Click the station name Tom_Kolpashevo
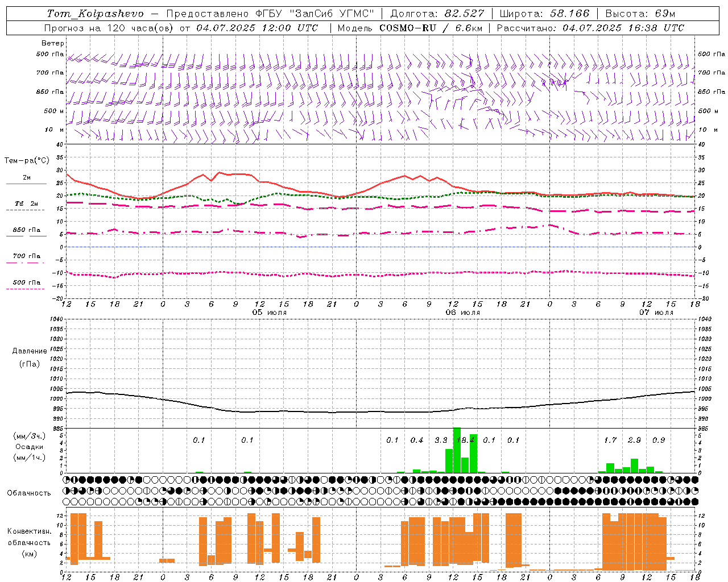Image resolution: width=728 pixels, height=582 pixels. coord(95,14)
